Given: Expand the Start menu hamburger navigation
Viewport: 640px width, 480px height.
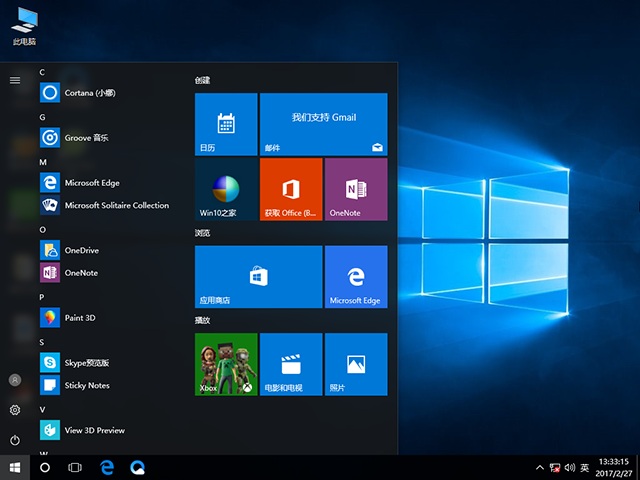Looking at the screenshot, I should click(15, 80).
